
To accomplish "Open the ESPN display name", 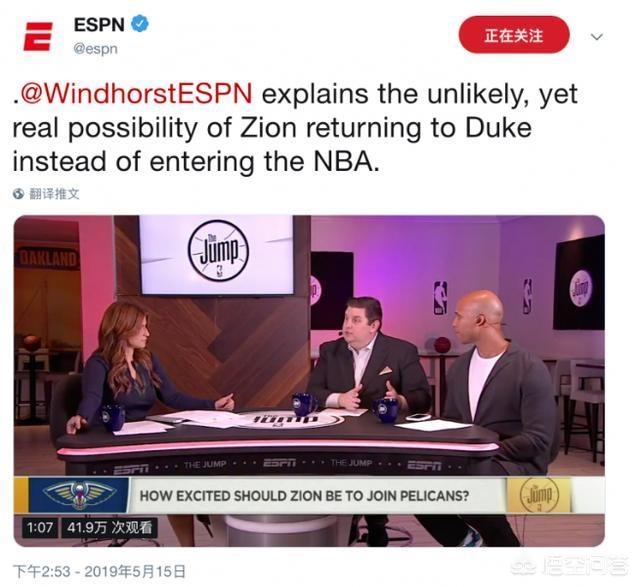I will [x=99, y=24].
